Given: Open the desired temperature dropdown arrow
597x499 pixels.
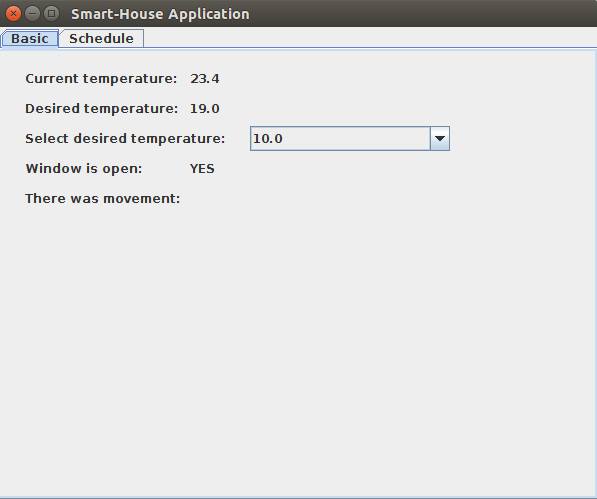Looking at the screenshot, I should point(440,139).
